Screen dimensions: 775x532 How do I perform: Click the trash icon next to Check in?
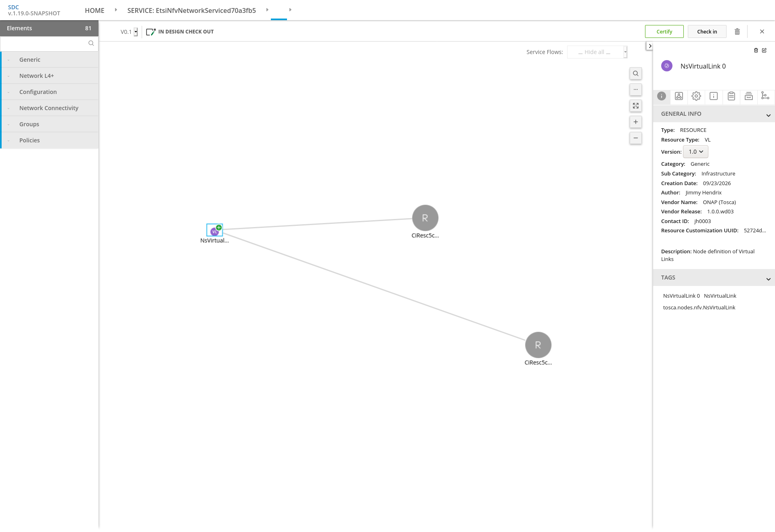737,31
